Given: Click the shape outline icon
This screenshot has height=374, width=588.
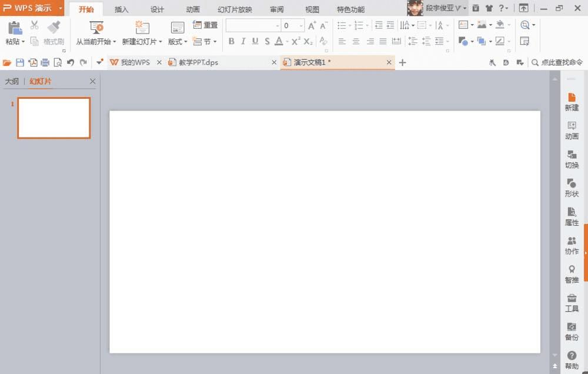Looking at the screenshot, I should coord(500,41).
